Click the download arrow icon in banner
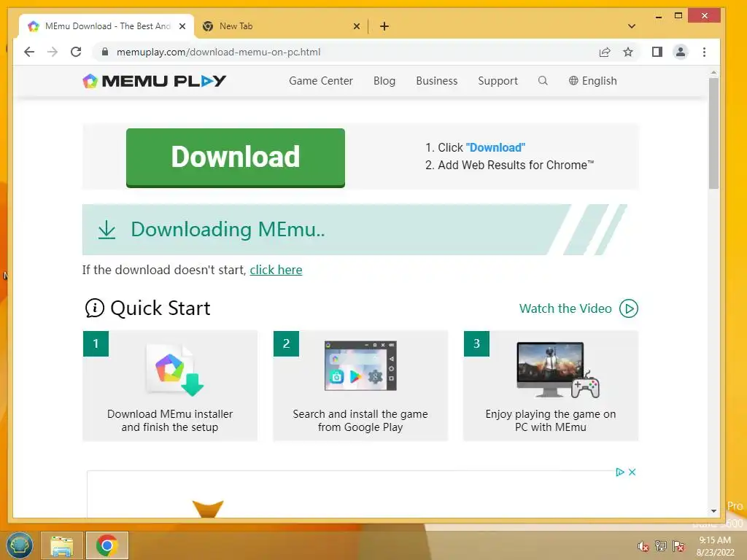 click(x=107, y=230)
